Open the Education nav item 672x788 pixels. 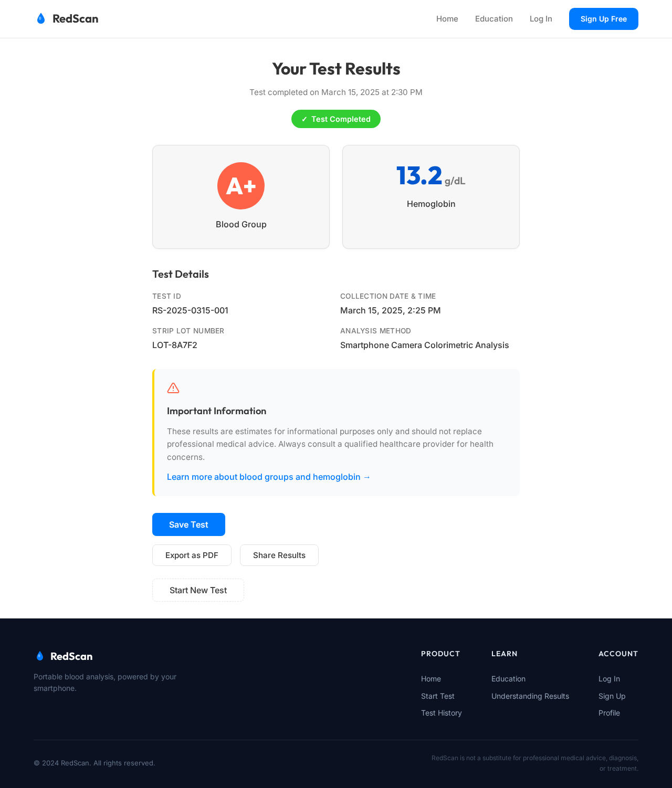click(494, 19)
